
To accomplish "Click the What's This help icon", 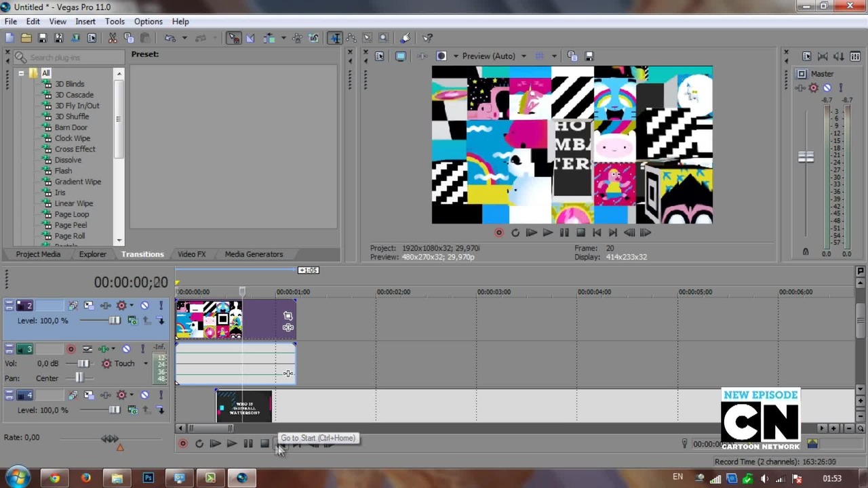I will coord(428,38).
